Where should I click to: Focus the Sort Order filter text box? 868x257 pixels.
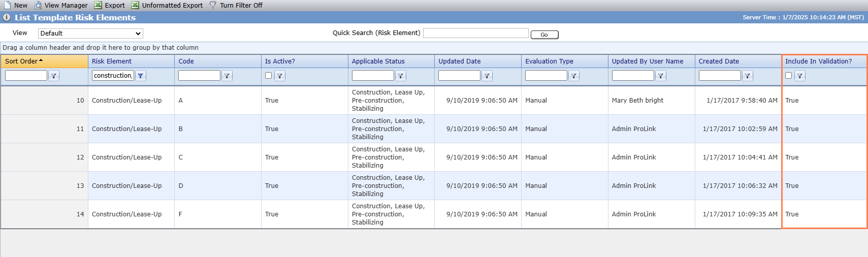[x=26, y=75]
